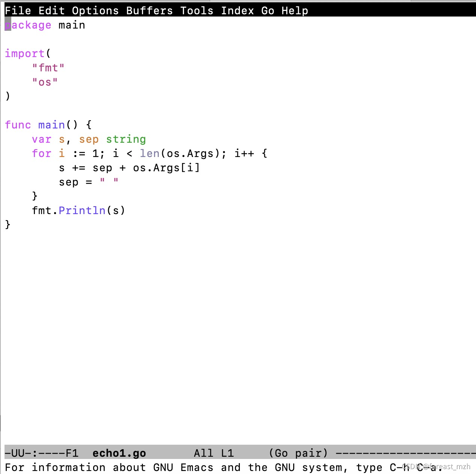Open the File menu
Screen dimensions: 476x474
17,10
